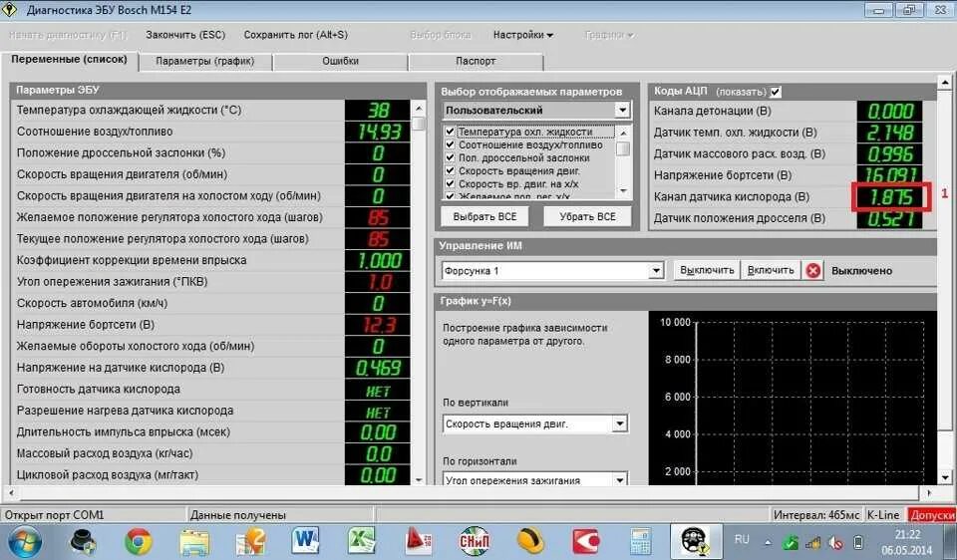Open the Windows Start menu orb

[24, 542]
